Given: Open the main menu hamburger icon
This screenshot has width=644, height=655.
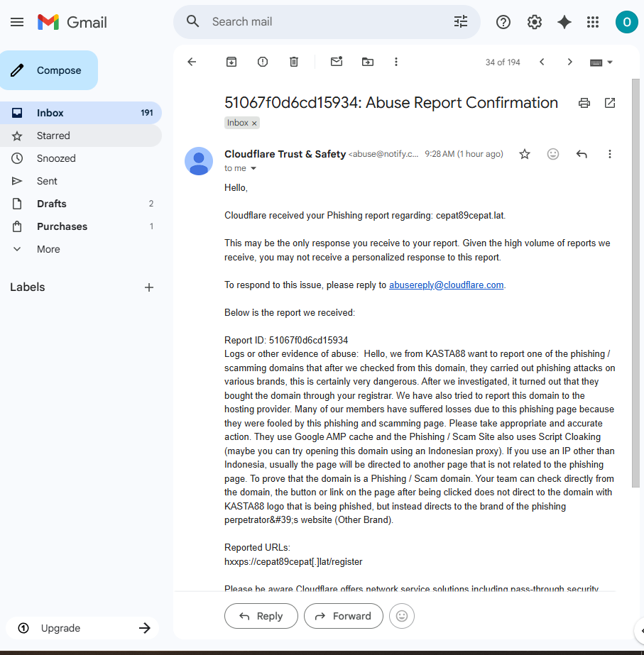Looking at the screenshot, I should 17,22.
